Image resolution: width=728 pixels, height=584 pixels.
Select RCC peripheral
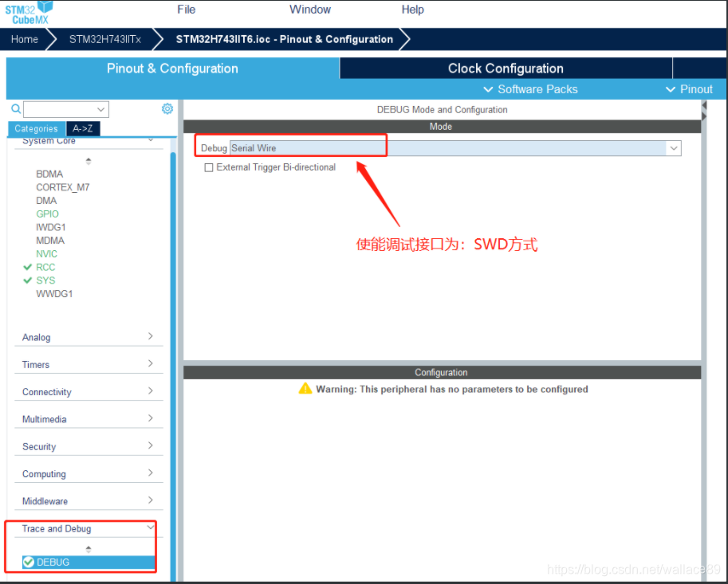[x=45, y=267]
